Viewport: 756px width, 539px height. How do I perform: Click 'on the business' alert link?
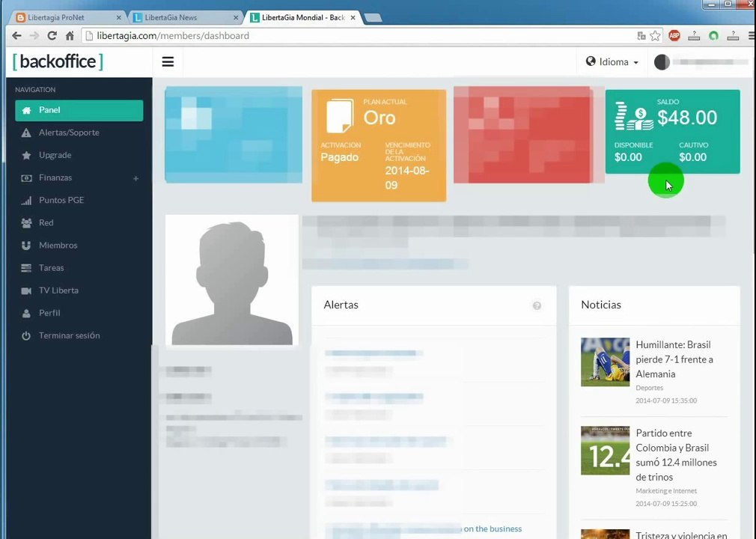point(493,529)
